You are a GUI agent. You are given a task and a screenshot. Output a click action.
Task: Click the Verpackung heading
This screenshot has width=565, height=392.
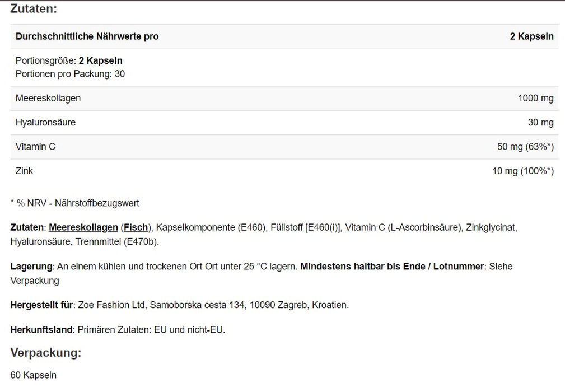point(46,353)
